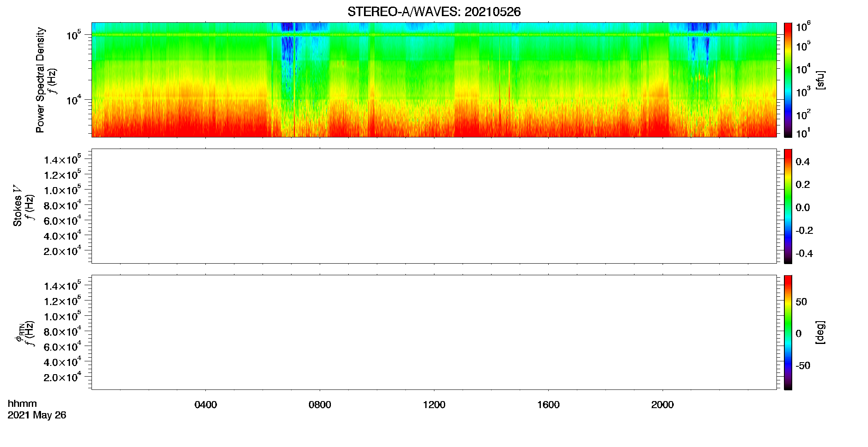Click the 0.4 label on Stokes V color bar

[803, 162]
